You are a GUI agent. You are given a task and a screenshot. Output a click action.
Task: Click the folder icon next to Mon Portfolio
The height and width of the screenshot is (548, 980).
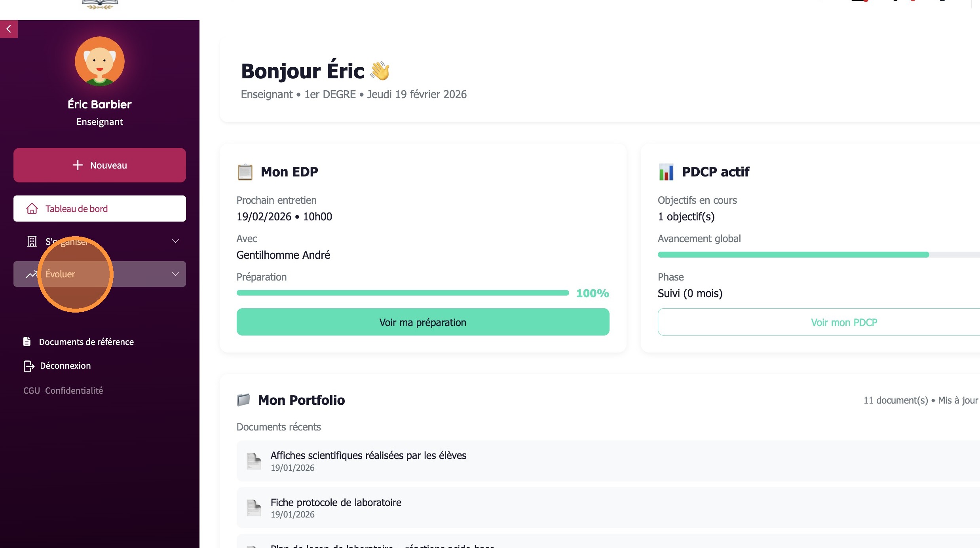pyautogui.click(x=243, y=400)
